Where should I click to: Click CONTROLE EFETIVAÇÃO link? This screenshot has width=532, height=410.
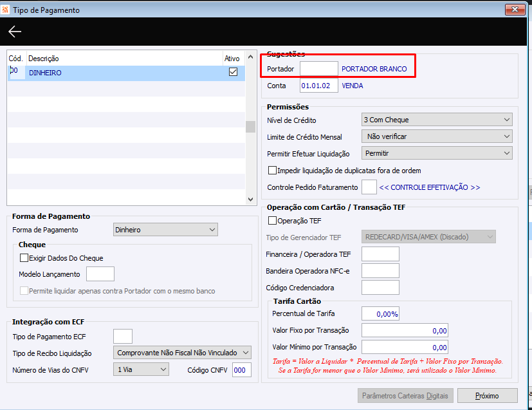click(430, 187)
